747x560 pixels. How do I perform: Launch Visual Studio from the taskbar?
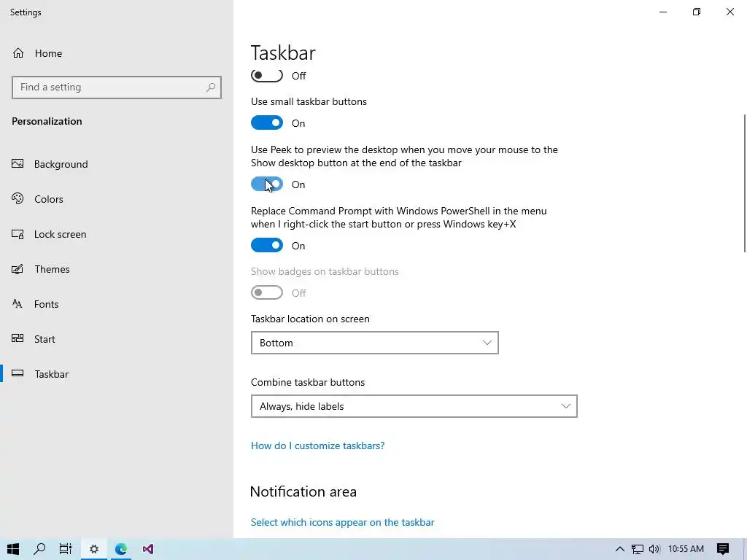coord(148,549)
